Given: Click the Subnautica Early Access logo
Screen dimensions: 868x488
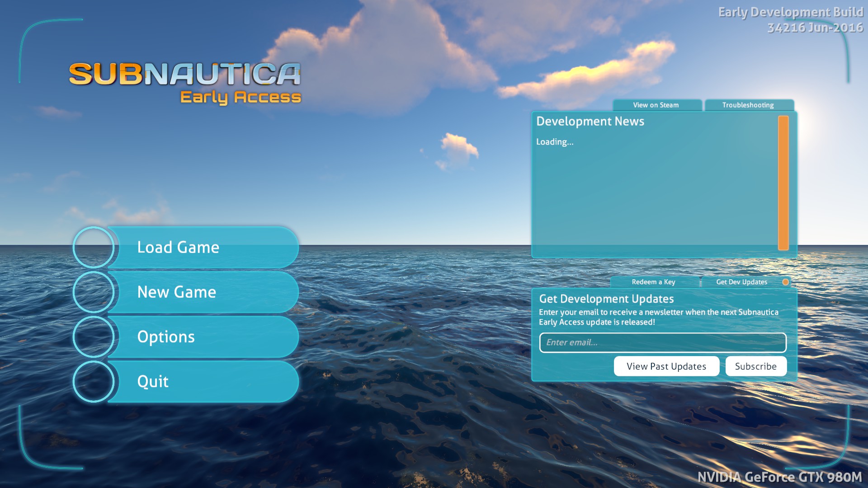Looking at the screenshot, I should [x=184, y=83].
